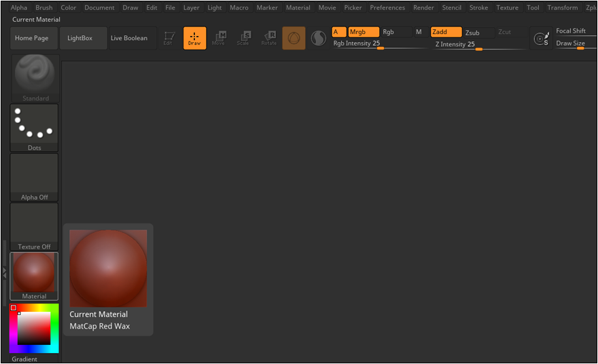The image size is (598, 364).
Task: Click the grey S-shaped sphere icon
Action: [x=318, y=39]
